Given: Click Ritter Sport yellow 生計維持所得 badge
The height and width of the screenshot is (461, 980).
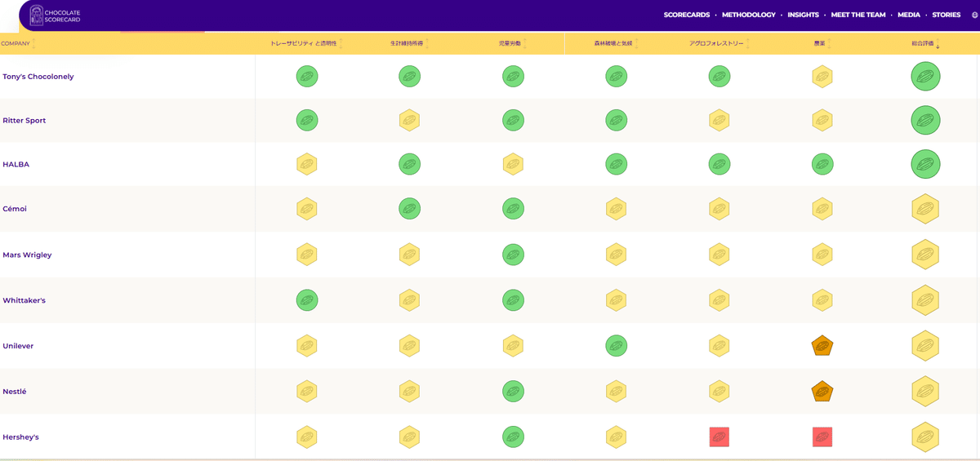Looking at the screenshot, I should pos(409,121).
